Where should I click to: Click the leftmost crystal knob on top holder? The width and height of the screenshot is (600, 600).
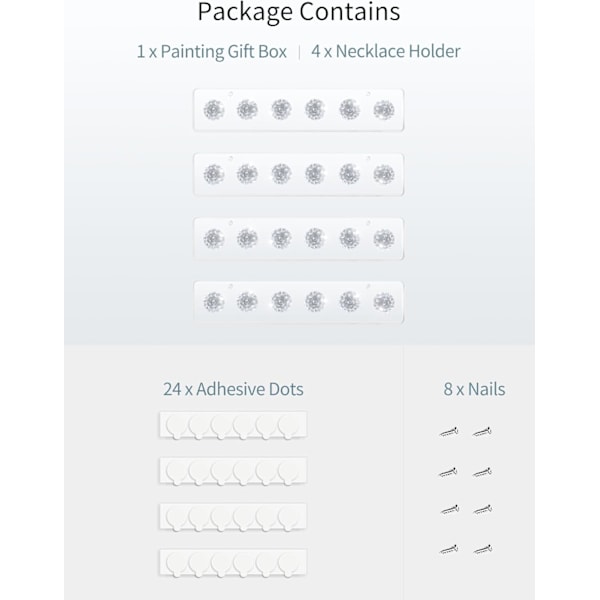point(214,110)
